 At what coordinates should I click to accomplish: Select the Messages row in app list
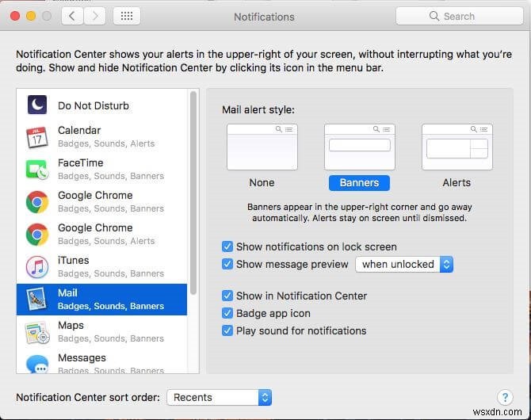(101, 361)
